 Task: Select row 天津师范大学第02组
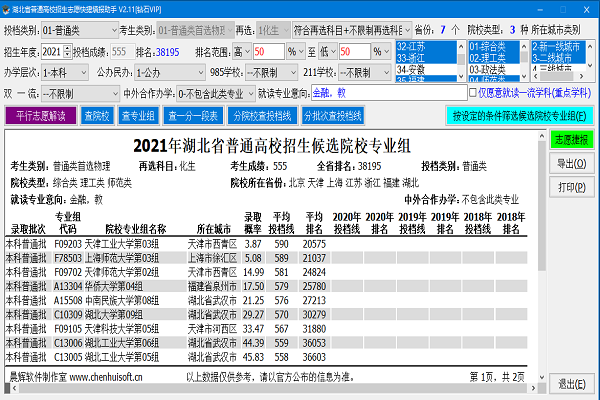coord(266,272)
